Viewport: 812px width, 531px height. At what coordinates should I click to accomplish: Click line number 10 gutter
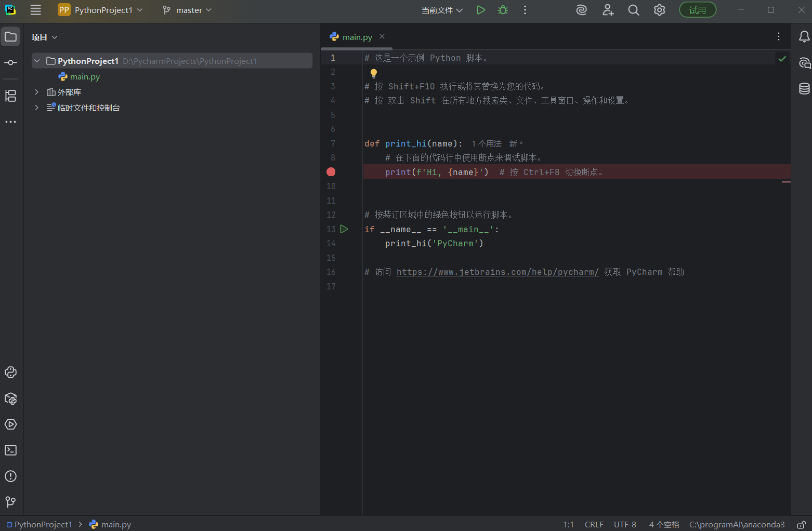coord(331,187)
